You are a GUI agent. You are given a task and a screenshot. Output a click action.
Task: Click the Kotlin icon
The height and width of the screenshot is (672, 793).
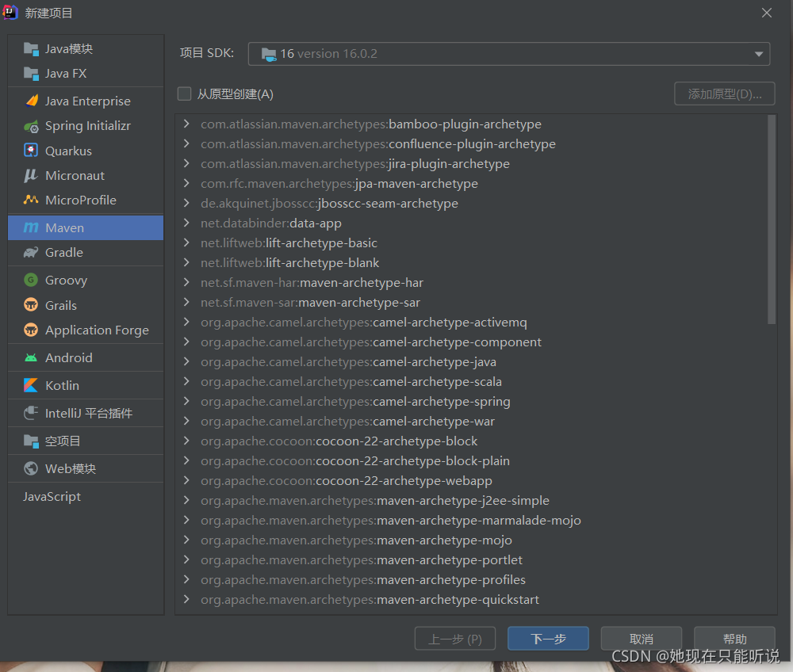click(x=31, y=385)
